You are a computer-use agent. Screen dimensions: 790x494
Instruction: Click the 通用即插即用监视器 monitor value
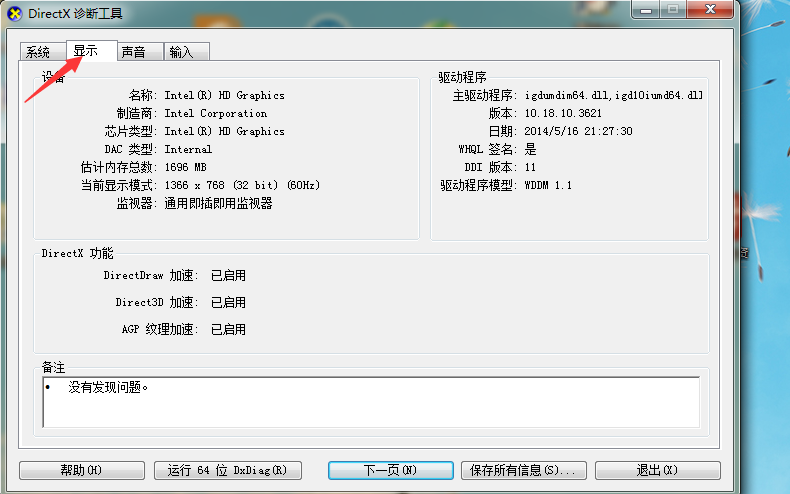click(x=218, y=203)
